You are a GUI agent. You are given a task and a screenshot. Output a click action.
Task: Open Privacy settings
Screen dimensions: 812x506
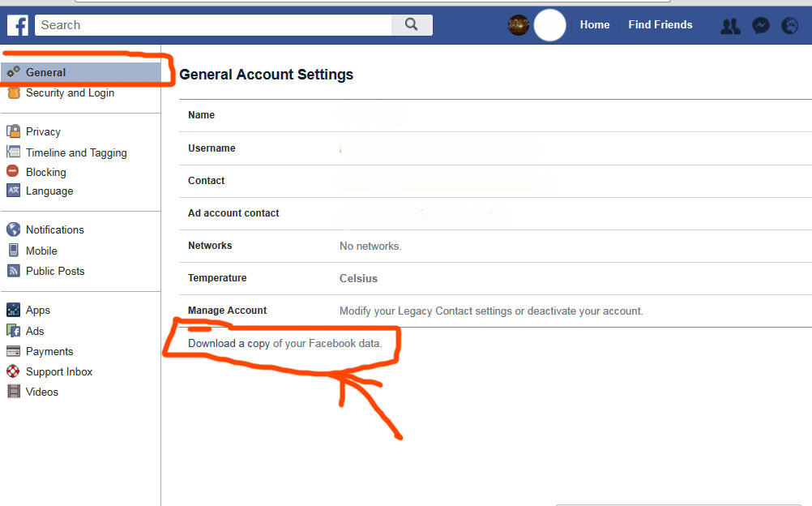(43, 131)
